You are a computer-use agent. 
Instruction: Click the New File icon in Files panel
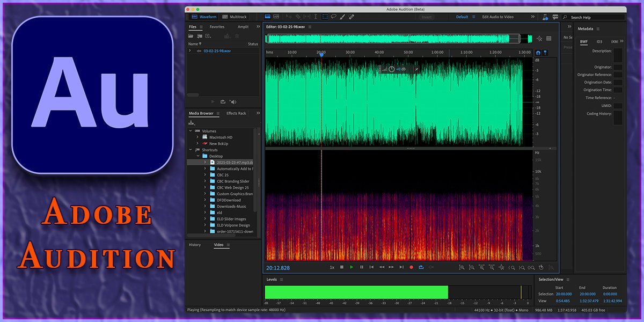point(208,36)
